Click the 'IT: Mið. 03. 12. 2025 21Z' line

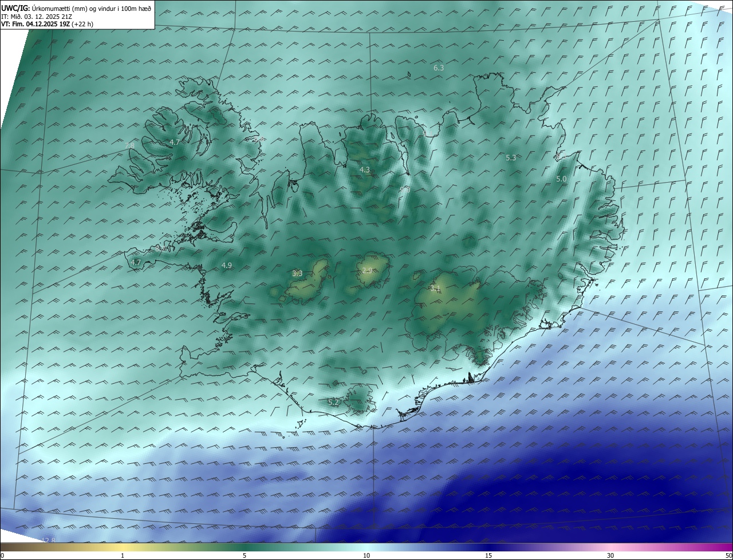36,16
